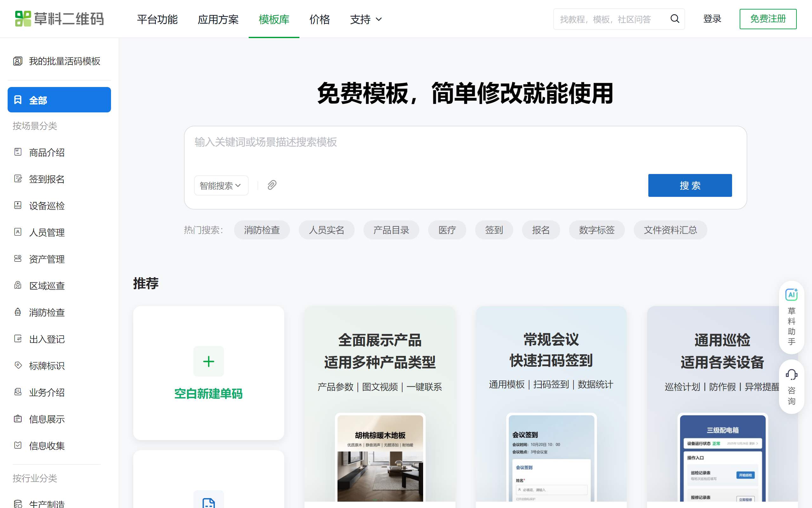Click the 人员管理 sidebar icon
Image resolution: width=812 pixels, height=508 pixels.
[18, 232]
